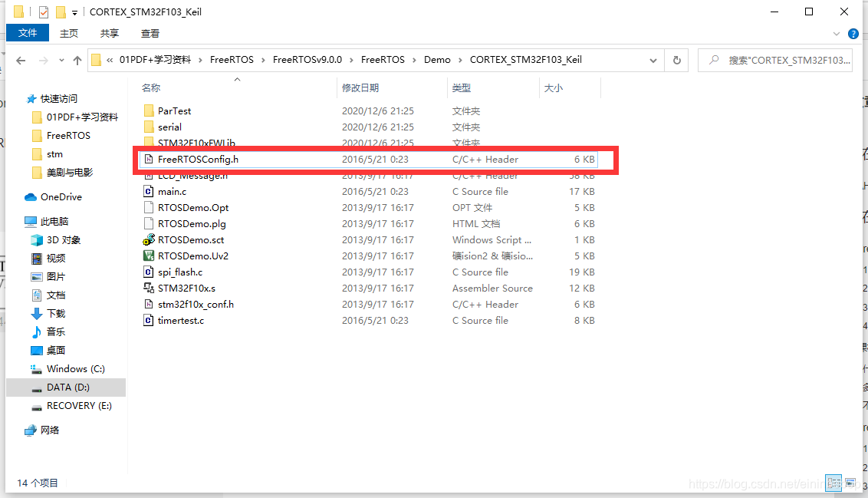Select the RTOSDemo.Opt file

pos(193,207)
